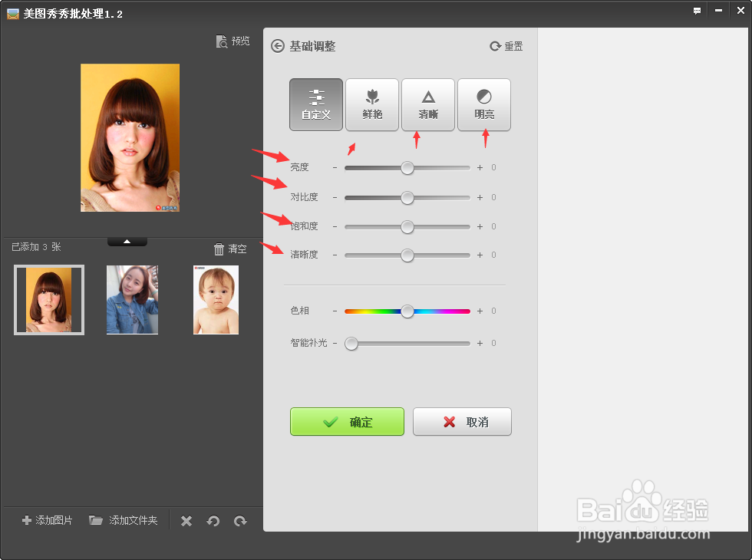Select the middle denim-jacket photo thumbnail

coord(132,299)
